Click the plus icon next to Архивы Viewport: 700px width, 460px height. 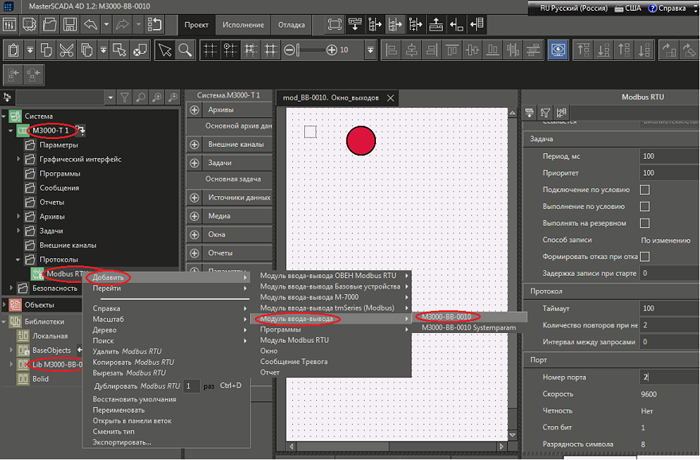(x=194, y=109)
